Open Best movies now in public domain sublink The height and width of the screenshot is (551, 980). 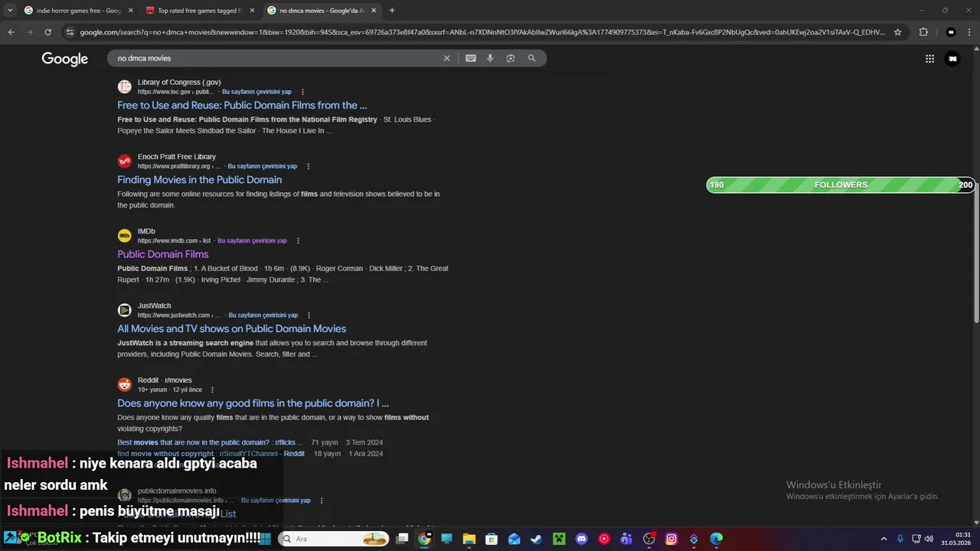(210, 442)
